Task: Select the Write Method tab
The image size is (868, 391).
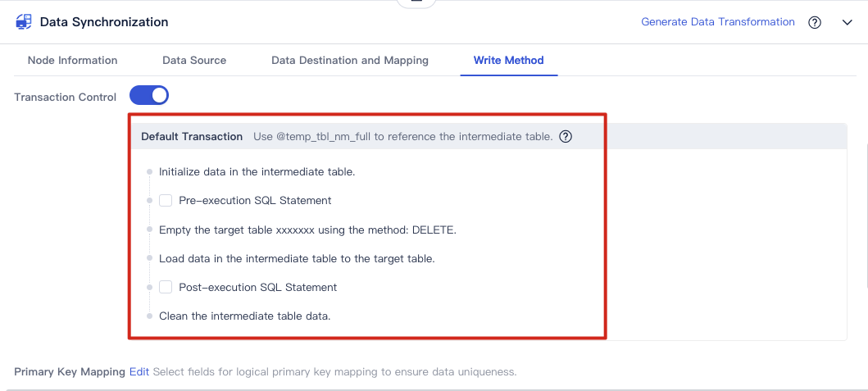Action: [x=509, y=61]
